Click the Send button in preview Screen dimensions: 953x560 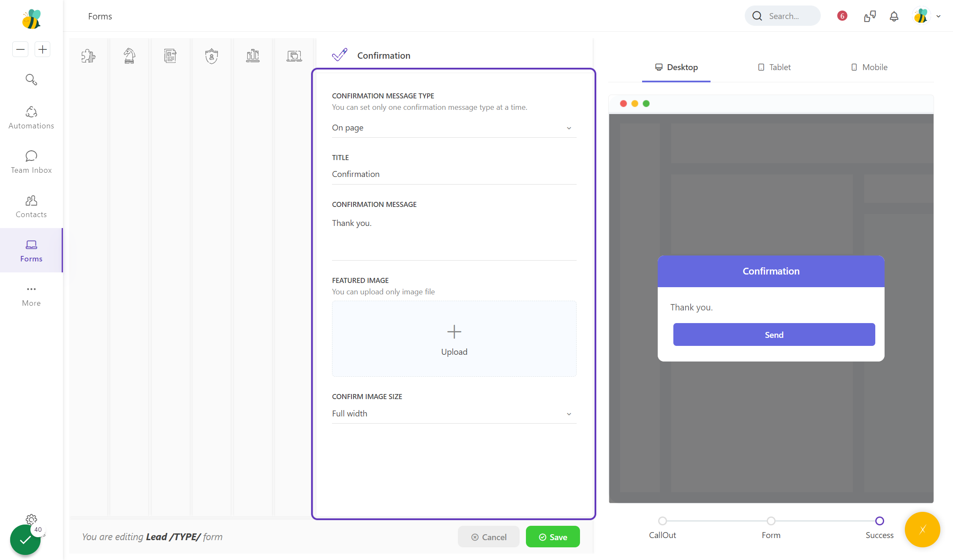point(774,334)
